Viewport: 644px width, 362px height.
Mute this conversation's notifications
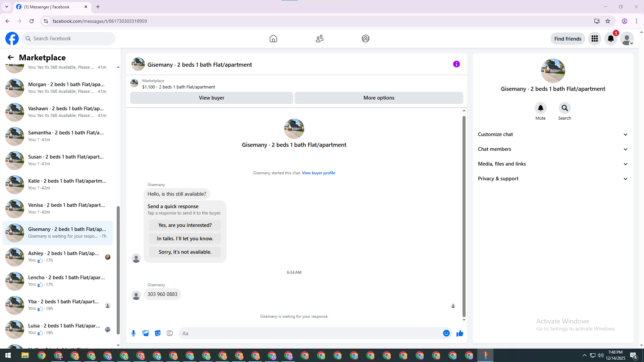tap(540, 108)
